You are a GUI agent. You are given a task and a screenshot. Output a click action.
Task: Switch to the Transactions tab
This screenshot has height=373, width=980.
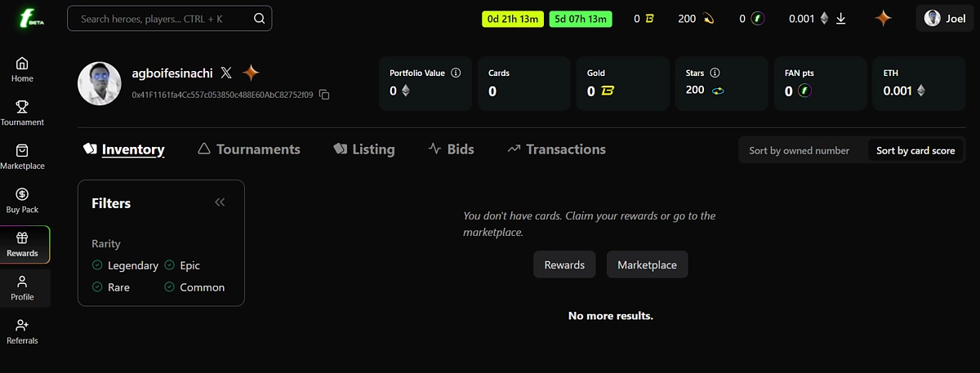tap(556, 149)
